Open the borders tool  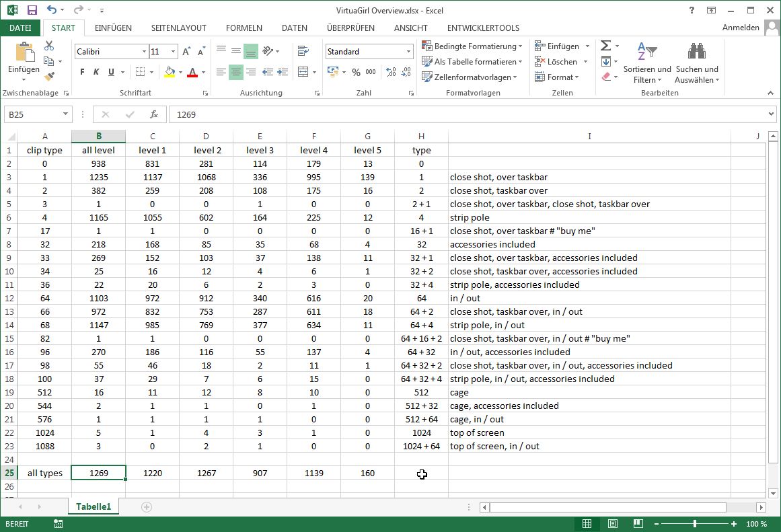141,72
